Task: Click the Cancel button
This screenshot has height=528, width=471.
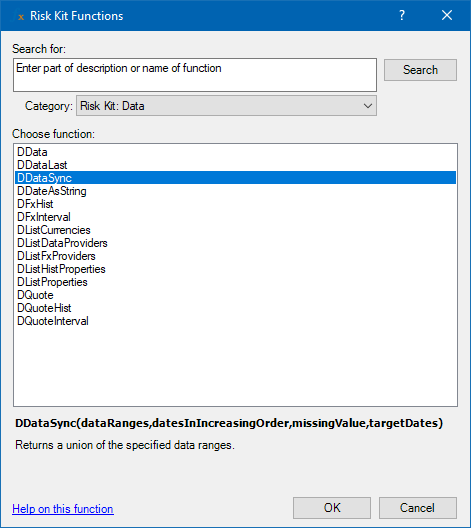Action: tap(418, 508)
